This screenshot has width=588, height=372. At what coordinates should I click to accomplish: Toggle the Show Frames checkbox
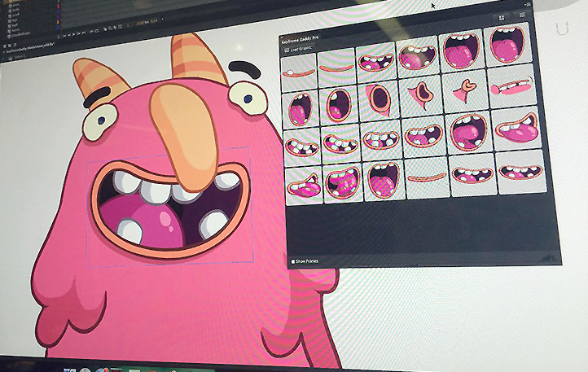pyautogui.click(x=293, y=261)
